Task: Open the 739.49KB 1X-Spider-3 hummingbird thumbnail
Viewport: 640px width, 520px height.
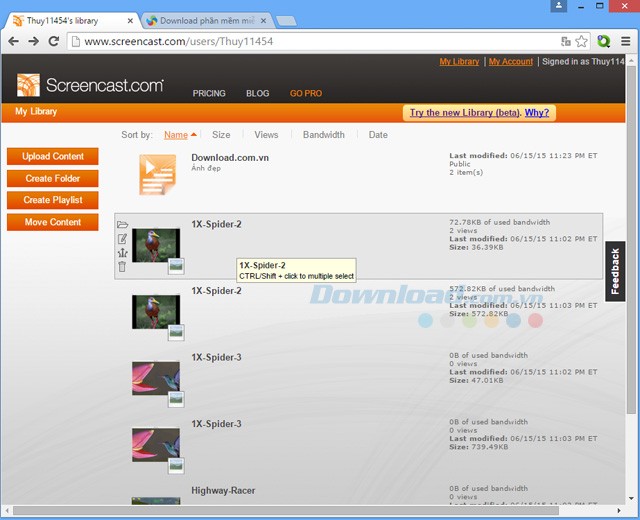Action: (156, 445)
